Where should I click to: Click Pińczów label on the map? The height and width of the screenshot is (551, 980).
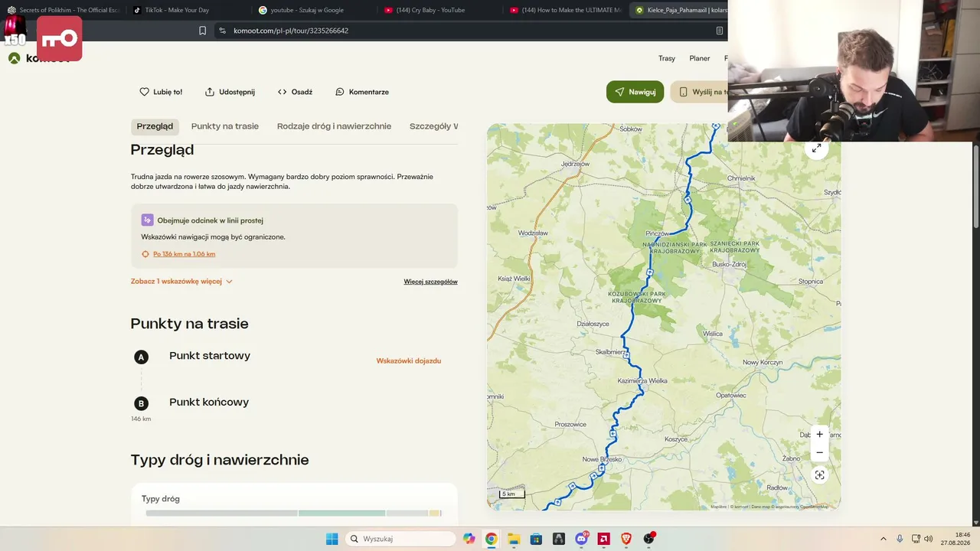click(x=657, y=233)
